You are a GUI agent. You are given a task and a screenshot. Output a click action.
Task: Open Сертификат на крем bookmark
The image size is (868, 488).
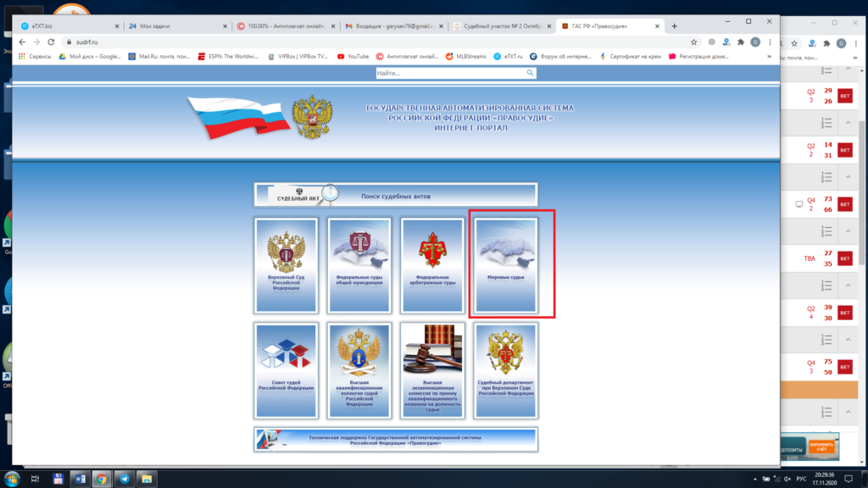click(x=631, y=57)
